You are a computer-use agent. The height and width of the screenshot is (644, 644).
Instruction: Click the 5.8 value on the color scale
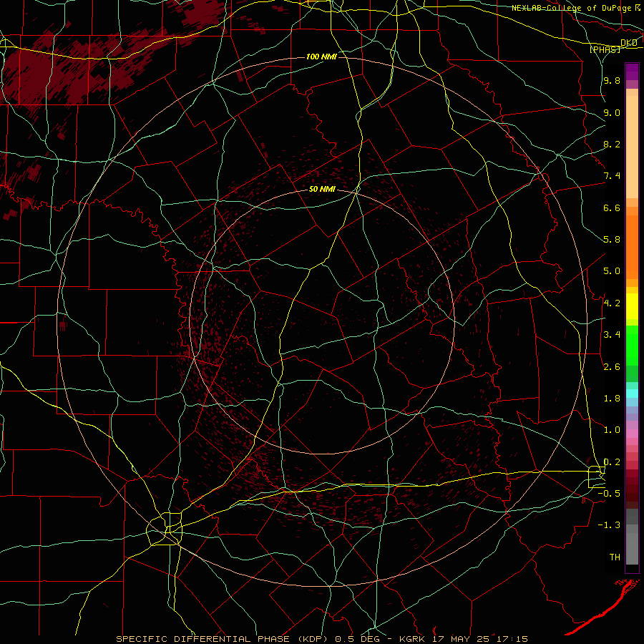[612, 240]
